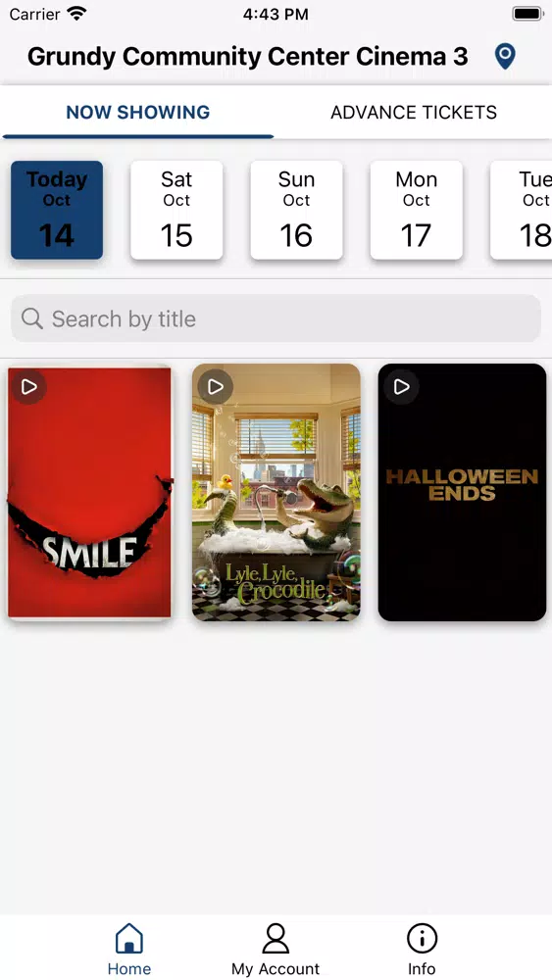Viewport: 552px width, 980px height.
Task: Tap the Grundy Community Center Cinema title
Action: (247, 57)
